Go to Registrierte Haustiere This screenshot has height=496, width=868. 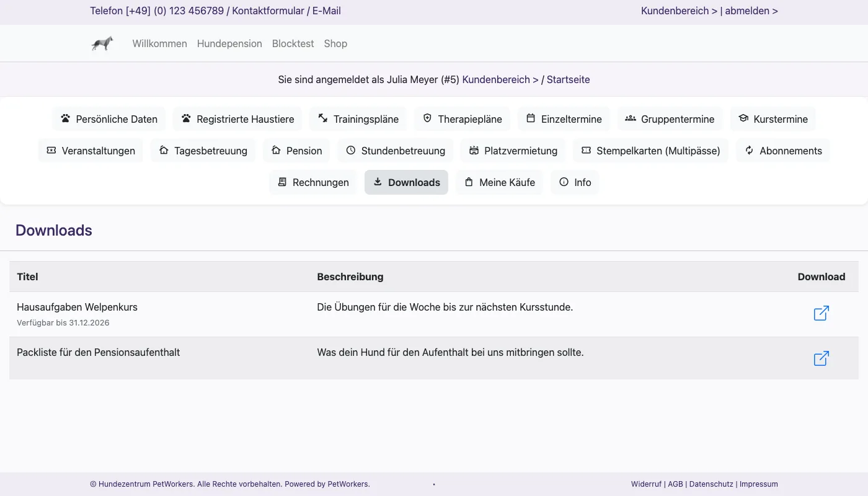pos(237,119)
